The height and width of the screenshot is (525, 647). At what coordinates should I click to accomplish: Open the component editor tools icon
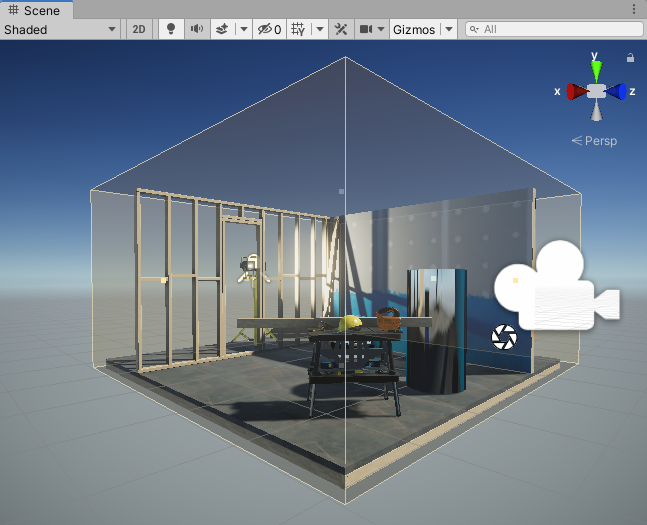[x=342, y=29]
